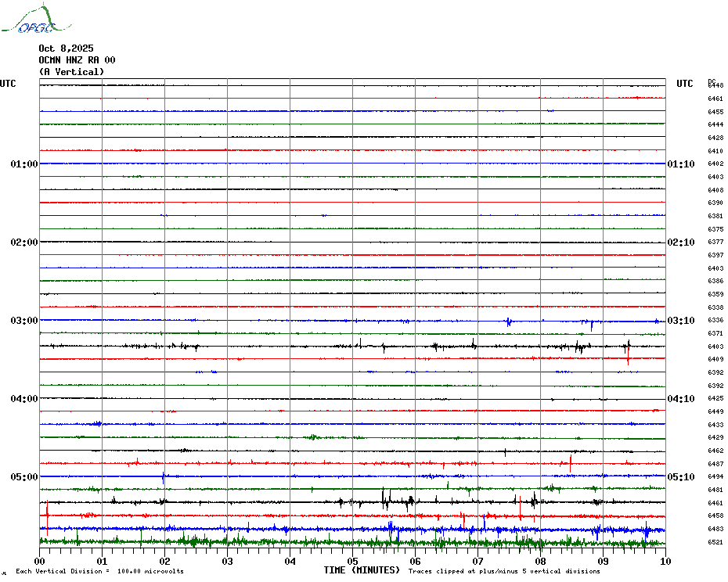Select the Oct 8,2025 date label
This screenshot has width=728, height=582.
(66, 48)
